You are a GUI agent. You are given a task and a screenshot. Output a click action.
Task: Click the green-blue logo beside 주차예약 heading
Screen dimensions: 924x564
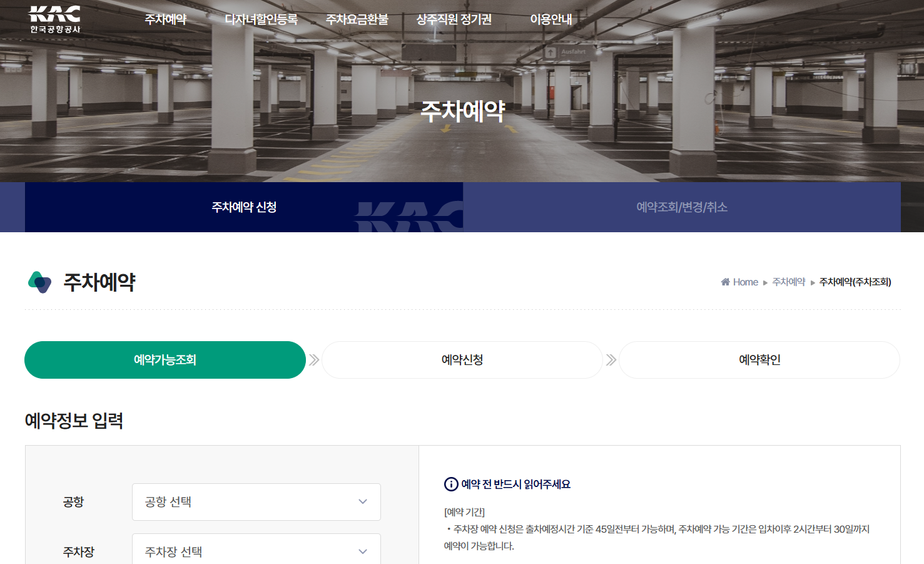(x=39, y=282)
